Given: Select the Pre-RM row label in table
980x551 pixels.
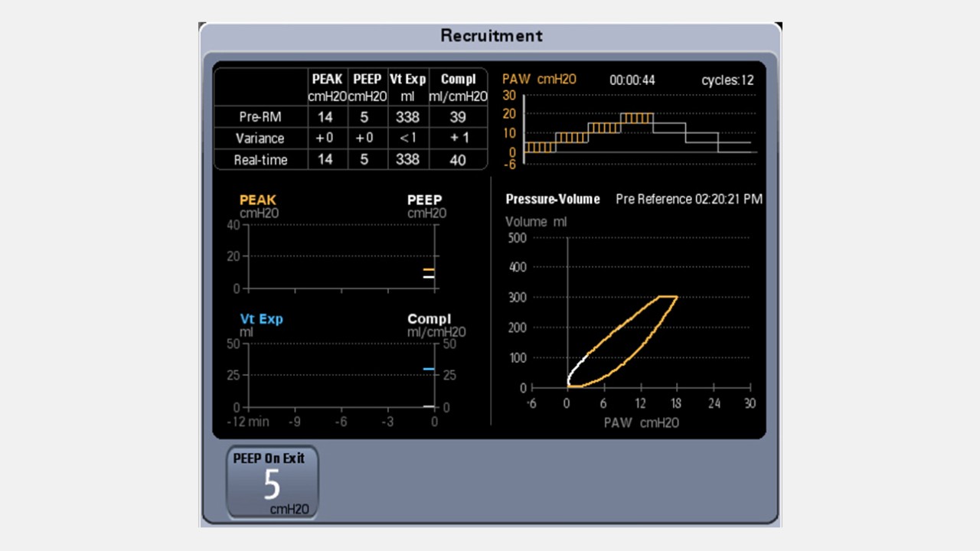Looking at the screenshot, I should coord(260,117).
